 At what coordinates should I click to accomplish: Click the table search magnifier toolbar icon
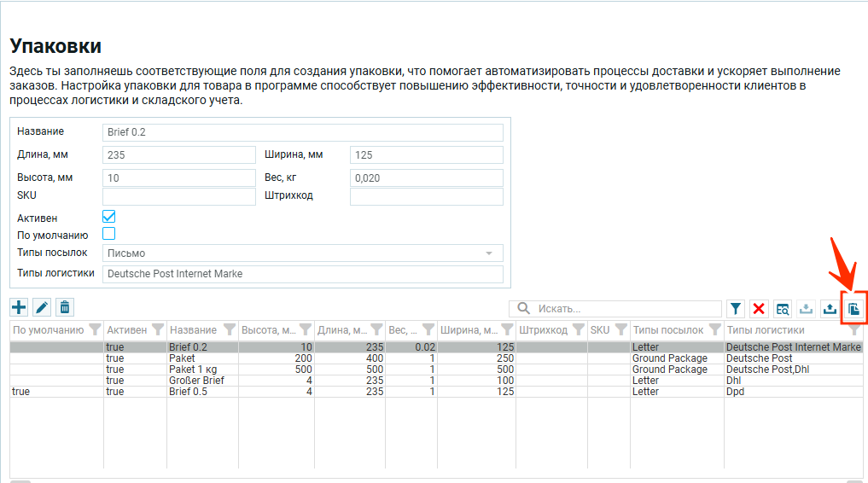point(783,309)
